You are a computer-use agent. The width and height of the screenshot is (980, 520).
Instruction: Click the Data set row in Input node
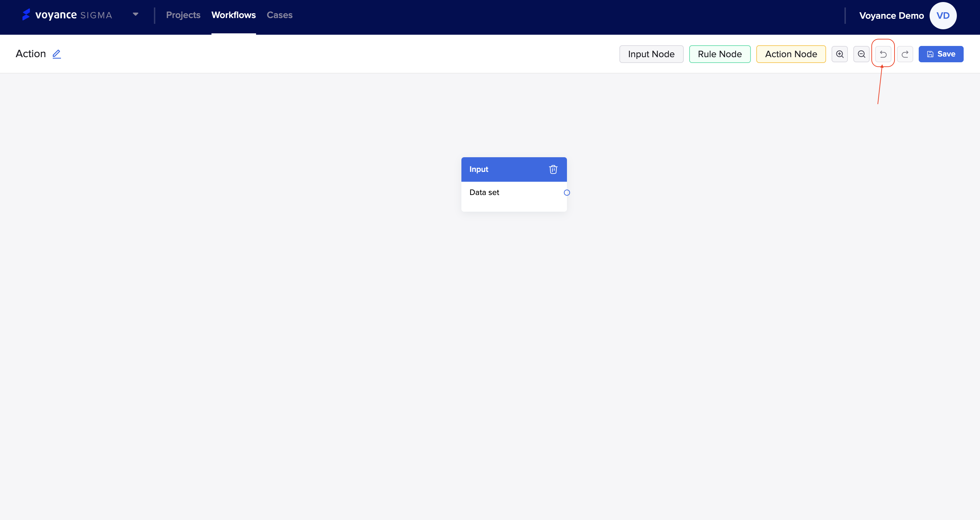514,193
